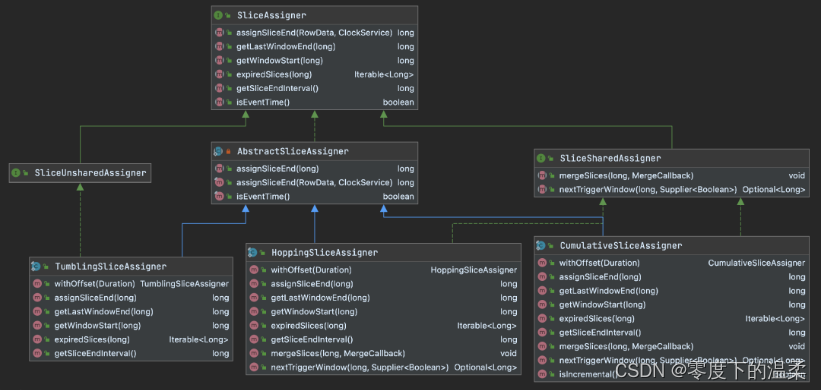Click method icon of mergeSlices in SliceSharedAssigner
The height and width of the screenshot is (390, 822).
coord(542,176)
